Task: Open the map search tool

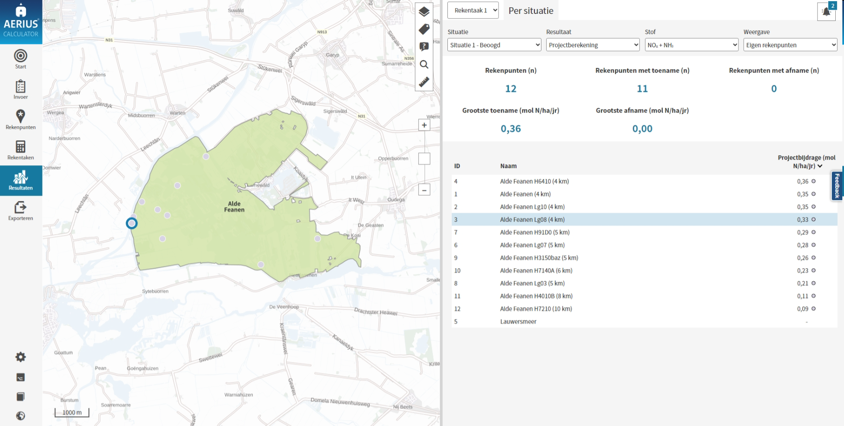Action: tap(424, 65)
